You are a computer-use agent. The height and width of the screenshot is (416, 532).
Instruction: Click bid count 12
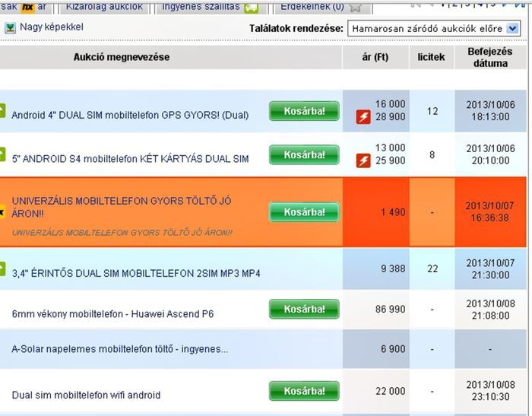(432, 111)
